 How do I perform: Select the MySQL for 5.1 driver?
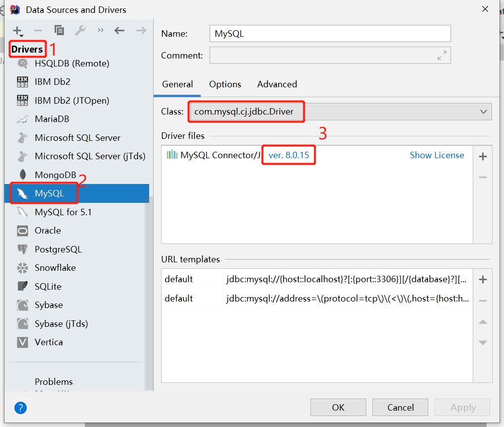[x=77, y=212]
